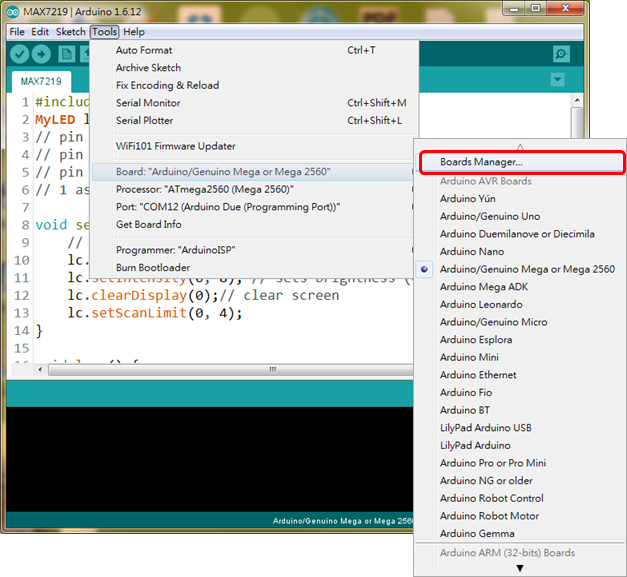The width and height of the screenshot is (627, 577).
Task: Select Arduino Robot Motor board
Action: pos(520,516)
